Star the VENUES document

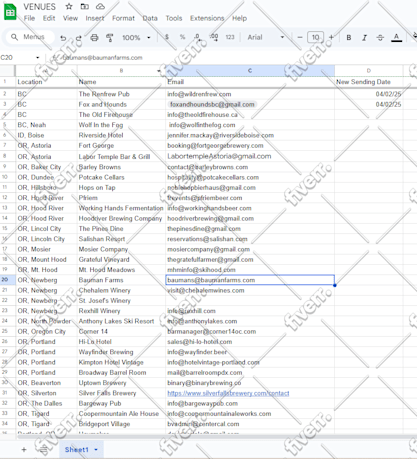[x=69, y=6]
